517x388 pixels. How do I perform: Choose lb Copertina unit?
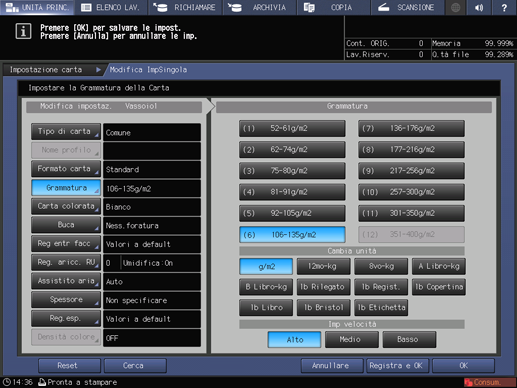pos(439,287)
